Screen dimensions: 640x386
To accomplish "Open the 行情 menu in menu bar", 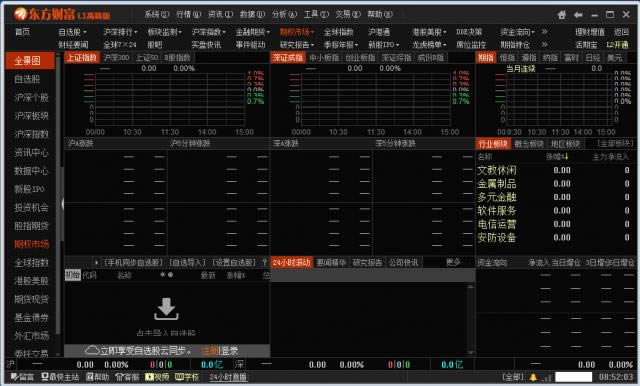I will [188, 14].
